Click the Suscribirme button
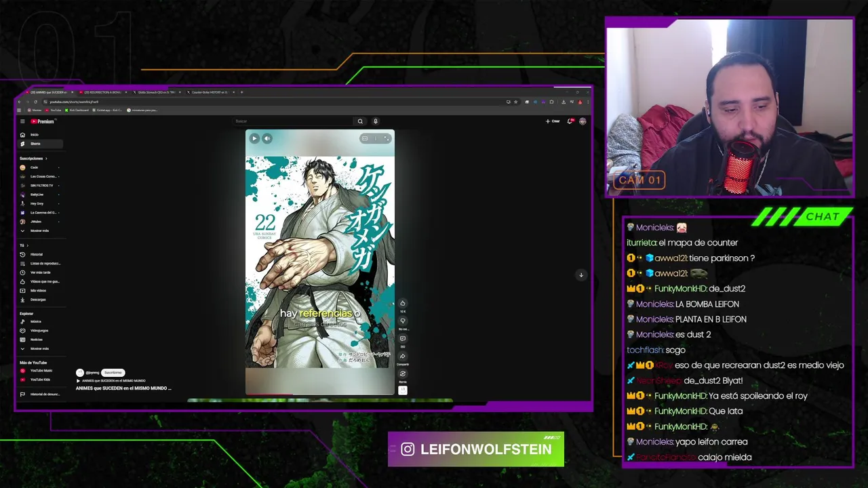Image resolution: width=868 pixels, height=488 pixels. (x=113, y=373)
